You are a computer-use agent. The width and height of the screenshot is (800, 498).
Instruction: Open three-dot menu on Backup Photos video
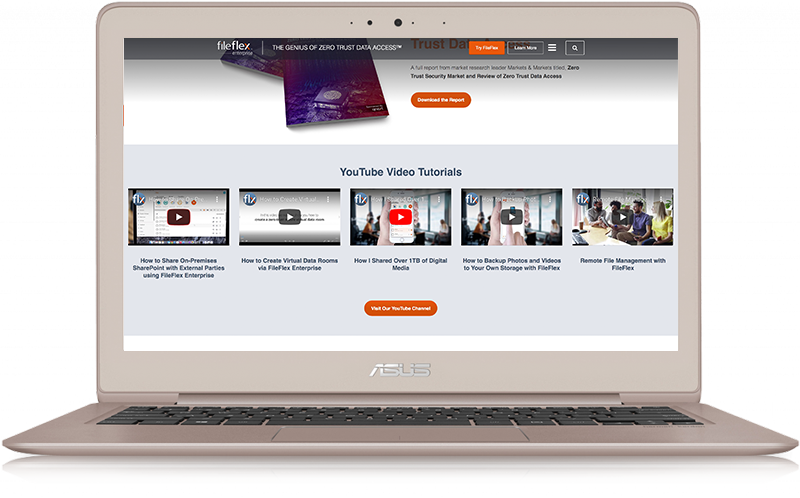[550, 200]
